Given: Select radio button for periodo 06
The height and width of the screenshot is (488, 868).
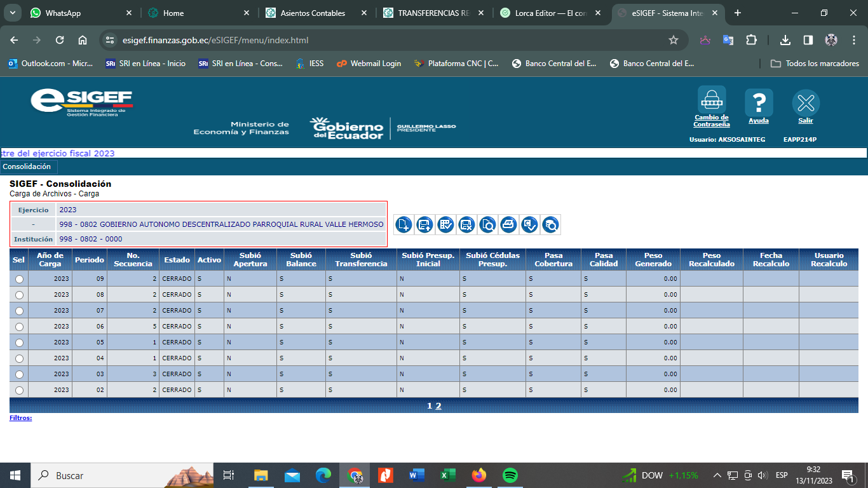Looking at the screenshot, I should coord(19,327).
